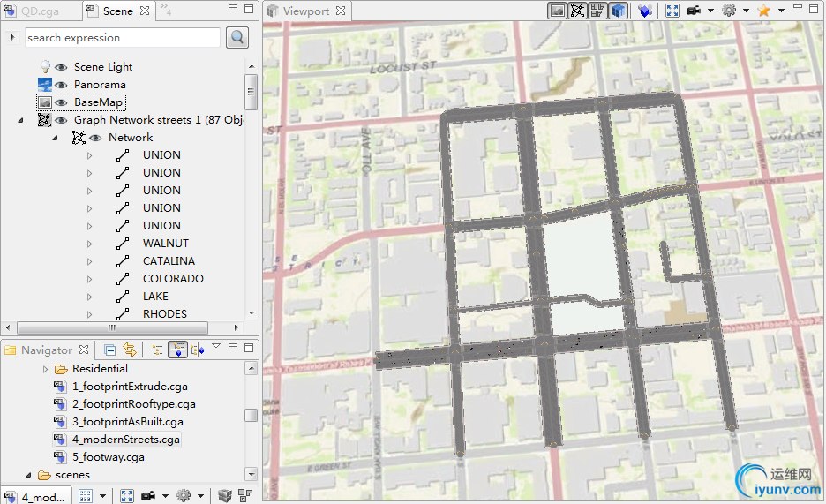Image resolution: width=826 pixels, height=504 pixels.
Task: Toggle Scene Light visibility eye
Action: point(61,67)
